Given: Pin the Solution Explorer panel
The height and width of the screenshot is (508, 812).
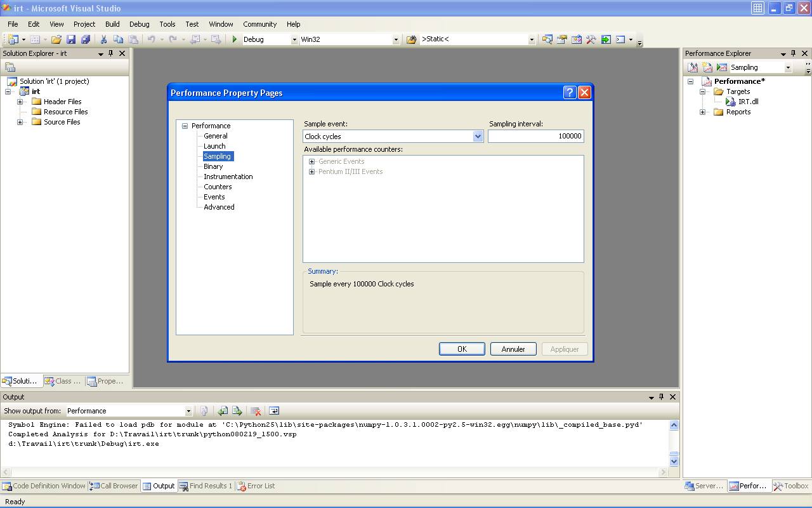Looking at the screenshot, I should point(111,53).
